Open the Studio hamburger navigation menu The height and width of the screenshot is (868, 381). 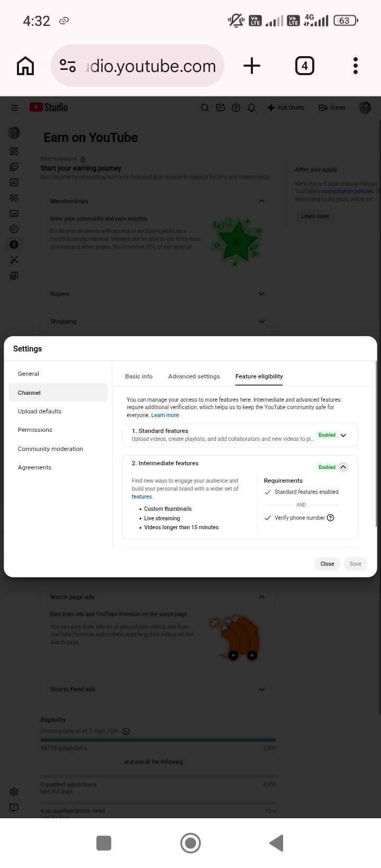[15, 107]
